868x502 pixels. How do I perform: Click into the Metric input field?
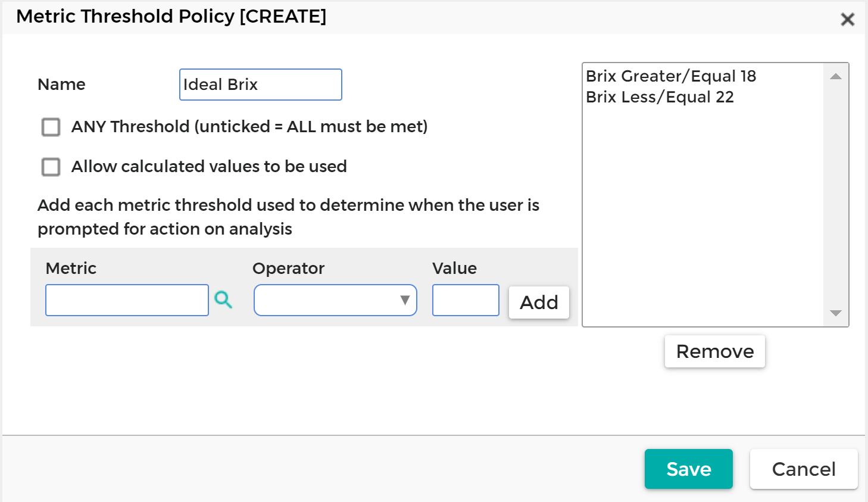[127, 300]
